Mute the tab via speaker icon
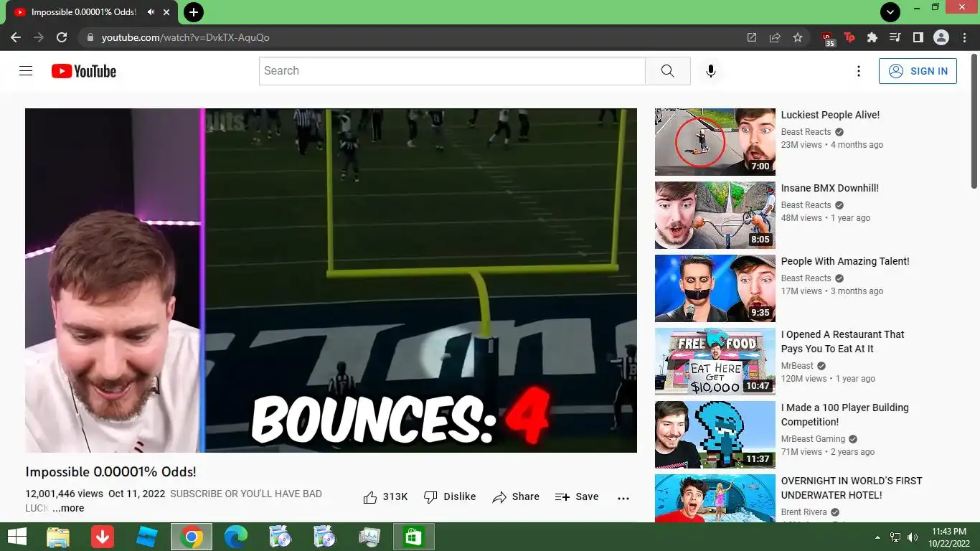The width and height of the screenshot is (980, 551). (x=151, y=12)
